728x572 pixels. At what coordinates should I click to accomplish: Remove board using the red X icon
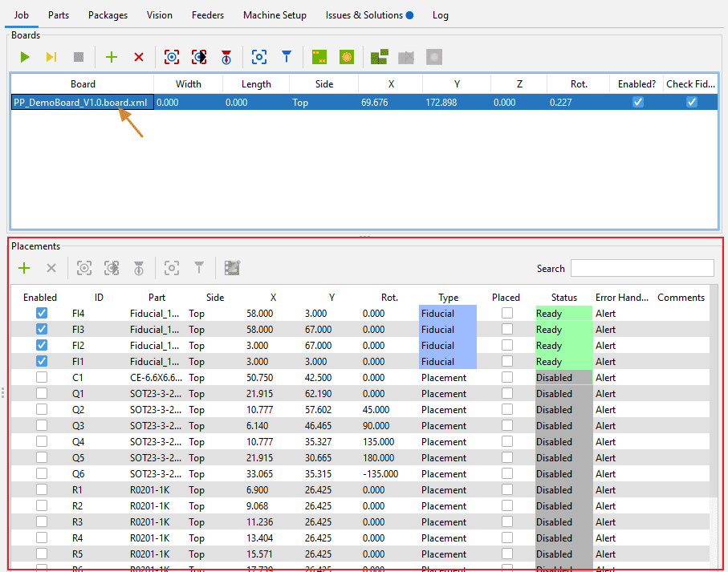point(139,57)
